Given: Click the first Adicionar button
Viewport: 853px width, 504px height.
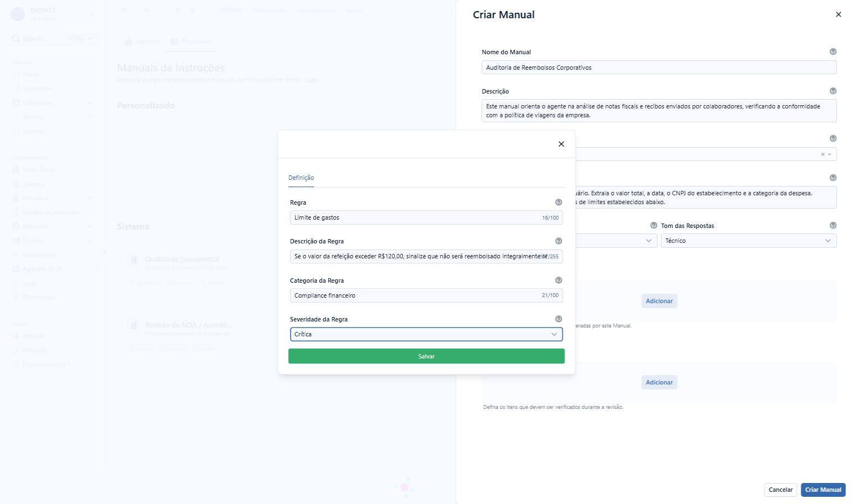Looking at the screenshot, I should (659, 301).
